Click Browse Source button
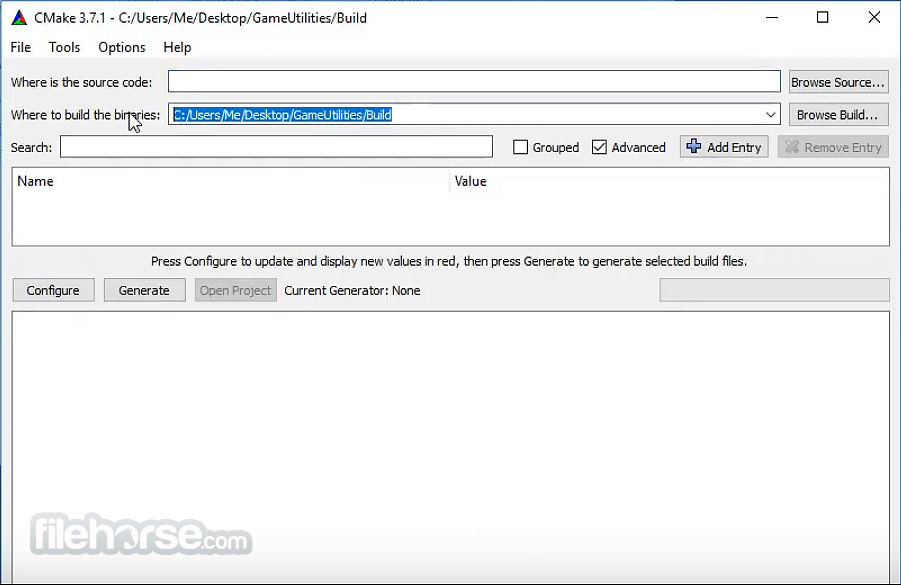 [x=838, y=82]
